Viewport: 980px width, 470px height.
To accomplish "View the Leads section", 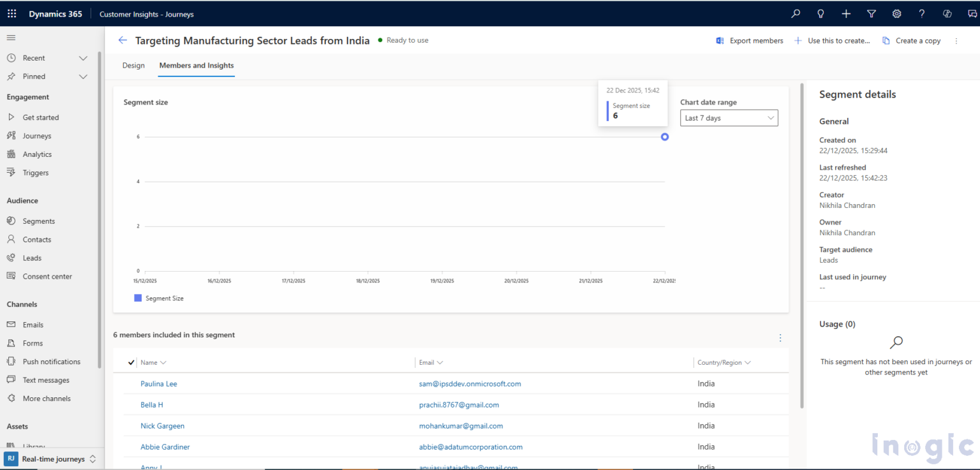I will click(x=31, y=258).
